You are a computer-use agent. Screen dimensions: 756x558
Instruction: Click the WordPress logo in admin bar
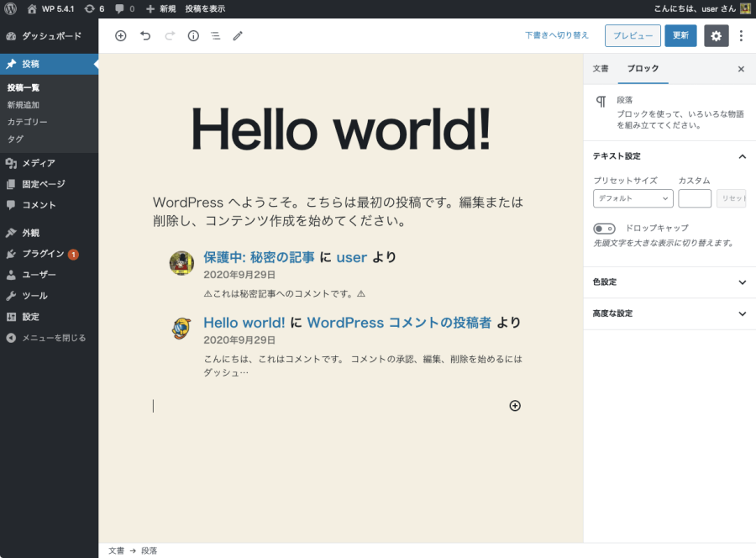(10, 8)
